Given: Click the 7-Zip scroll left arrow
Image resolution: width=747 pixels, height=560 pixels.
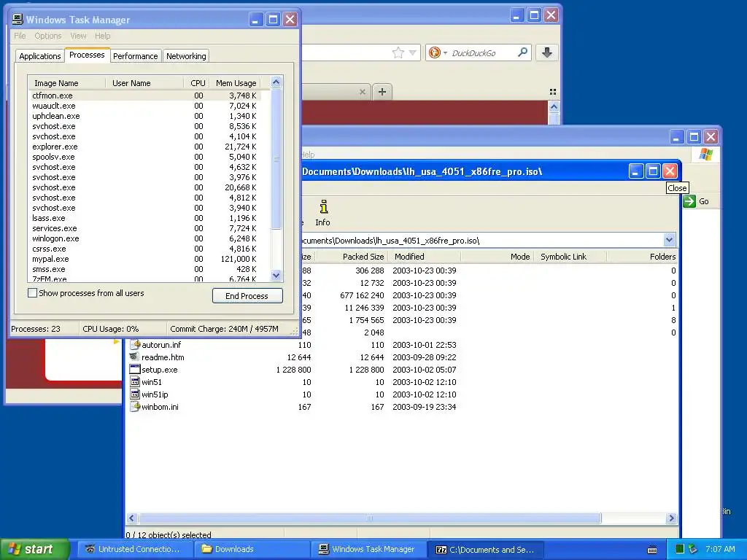Looking at the screenshot, I should 132,518.
